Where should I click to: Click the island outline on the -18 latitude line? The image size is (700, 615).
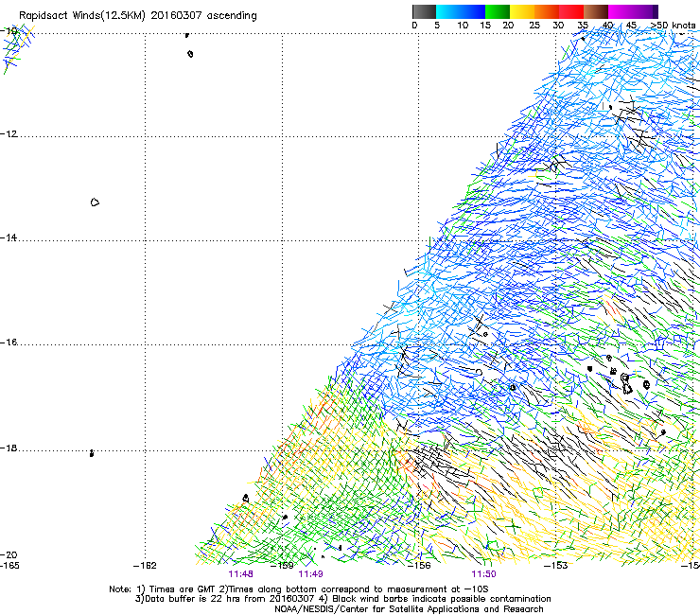[x=92, y=453]
